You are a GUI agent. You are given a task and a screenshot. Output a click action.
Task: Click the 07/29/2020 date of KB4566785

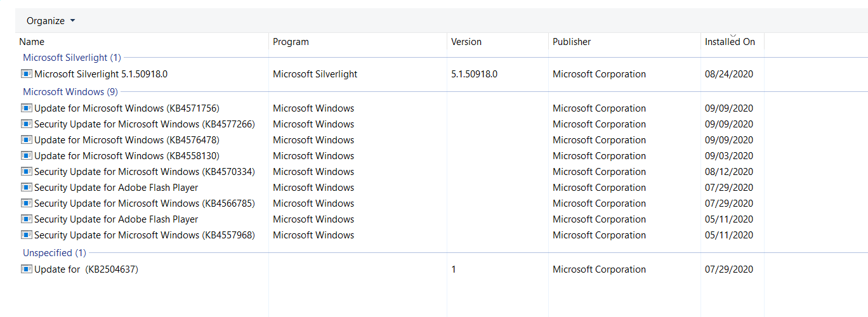(x=729, y=204)
